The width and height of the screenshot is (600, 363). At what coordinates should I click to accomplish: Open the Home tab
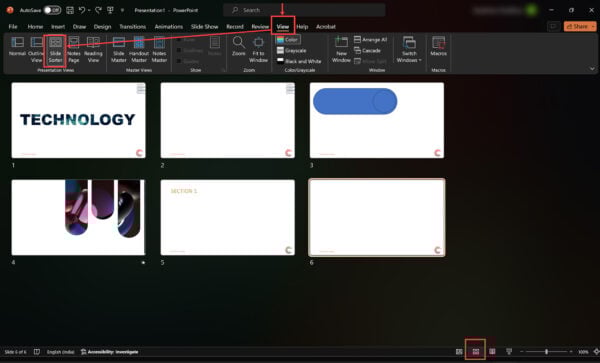point(35,27)
